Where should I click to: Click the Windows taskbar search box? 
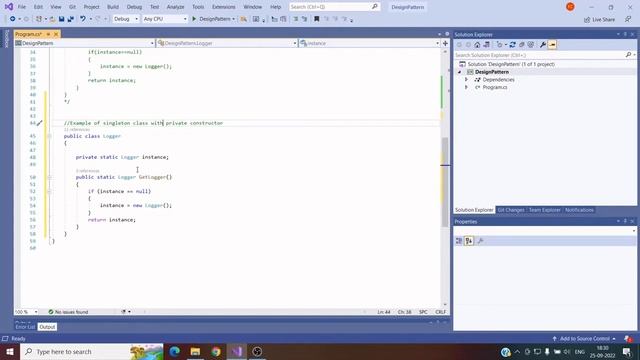click(x=91, y=351)
